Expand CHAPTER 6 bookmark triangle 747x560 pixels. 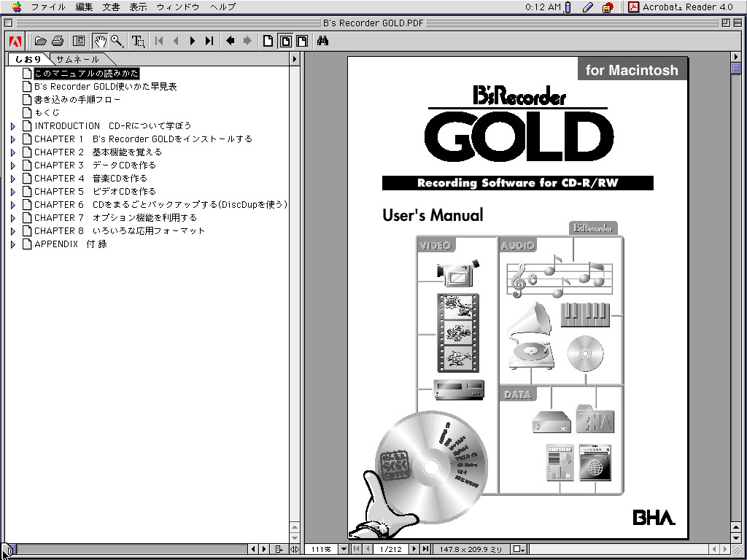[13, 205]
